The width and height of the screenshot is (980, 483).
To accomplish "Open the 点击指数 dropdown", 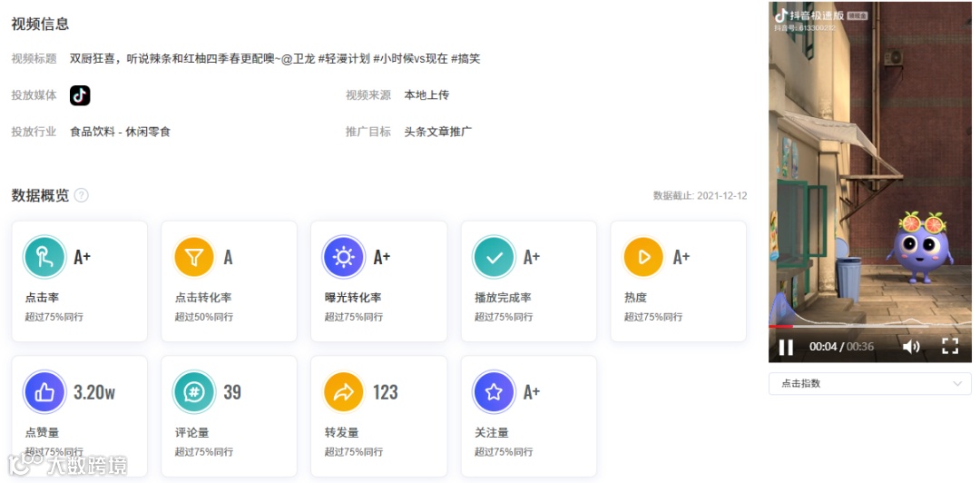I will pyautogui.click(x=870, y=383).
